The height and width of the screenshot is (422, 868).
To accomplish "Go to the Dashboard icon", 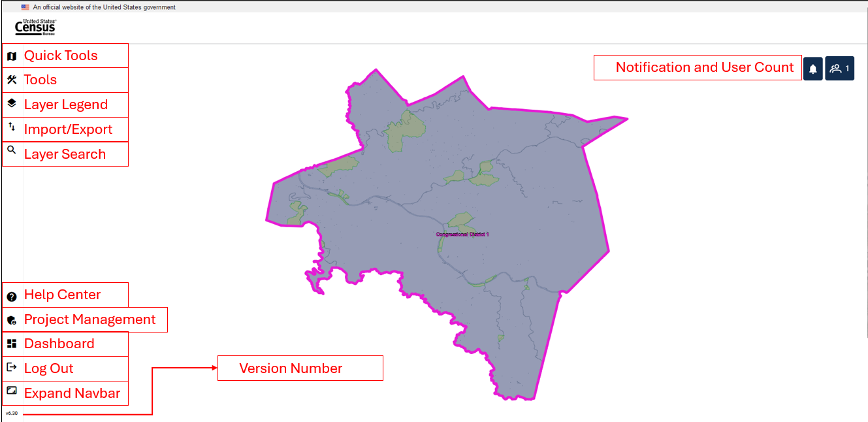I will 11,344.
